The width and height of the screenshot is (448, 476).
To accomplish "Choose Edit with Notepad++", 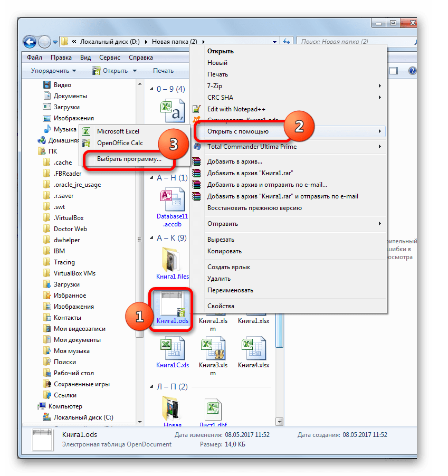I will 236,109.
